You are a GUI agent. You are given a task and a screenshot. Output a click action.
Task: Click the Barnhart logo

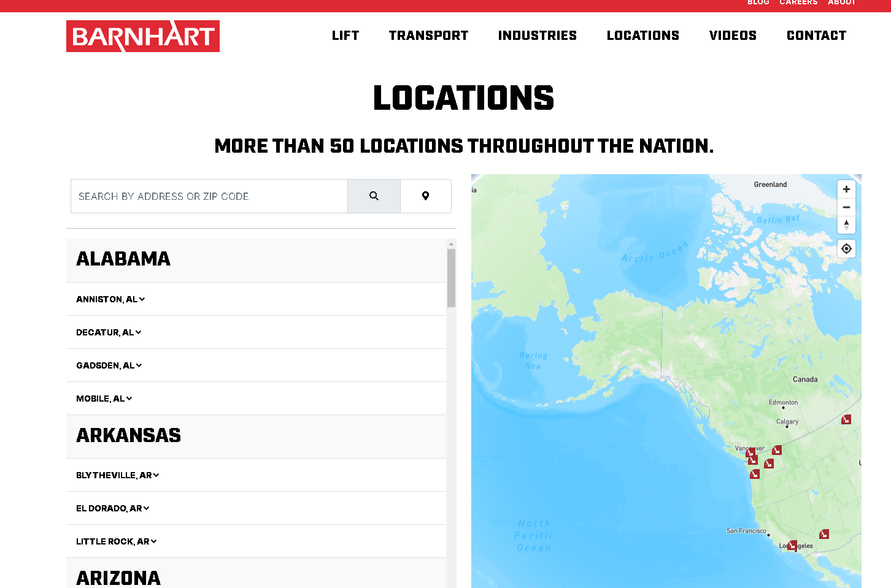click(x=143, y=36)
